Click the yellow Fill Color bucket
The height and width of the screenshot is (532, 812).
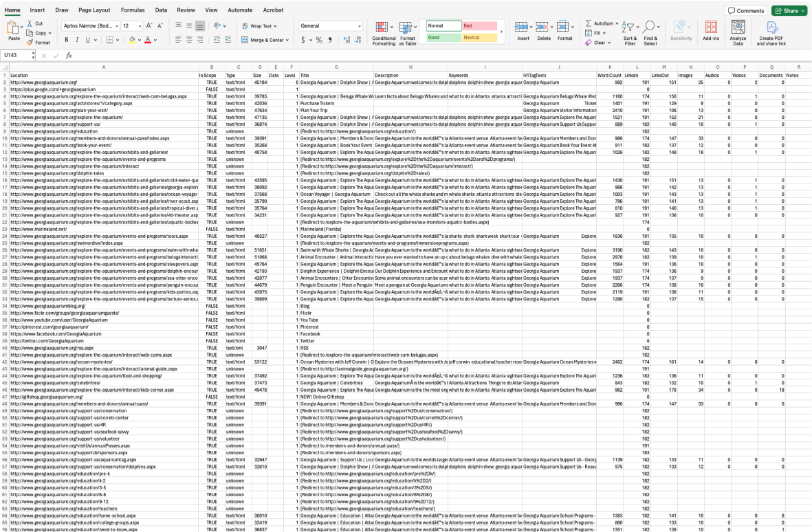[x=131, y=40]
